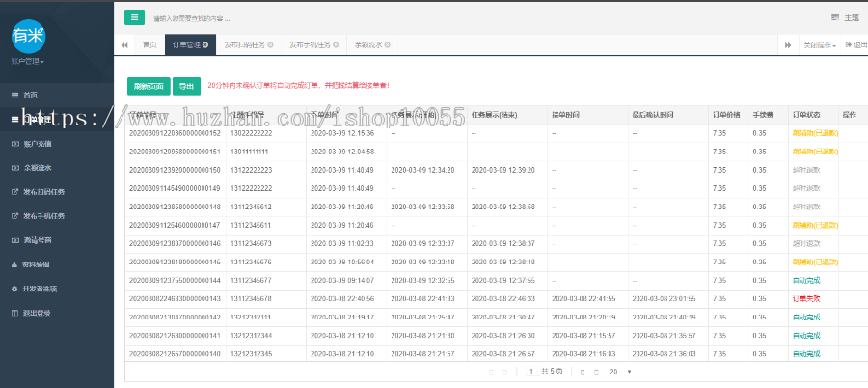Go to first page in pagination

click(492, 372)
